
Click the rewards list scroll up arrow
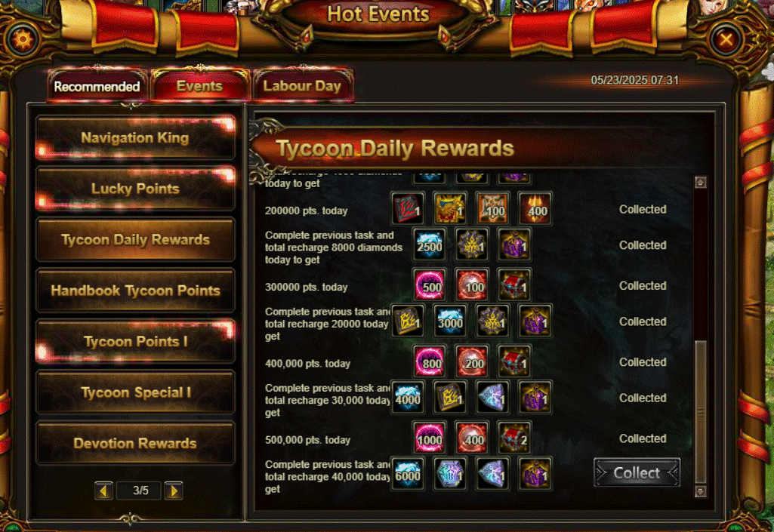tap(701, 182)
